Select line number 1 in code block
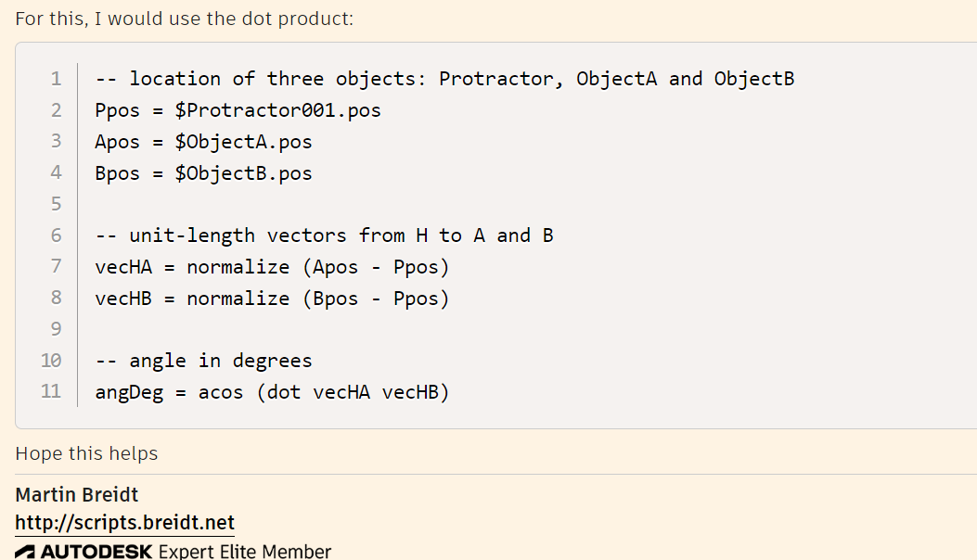977x560 pixels. 53,78
